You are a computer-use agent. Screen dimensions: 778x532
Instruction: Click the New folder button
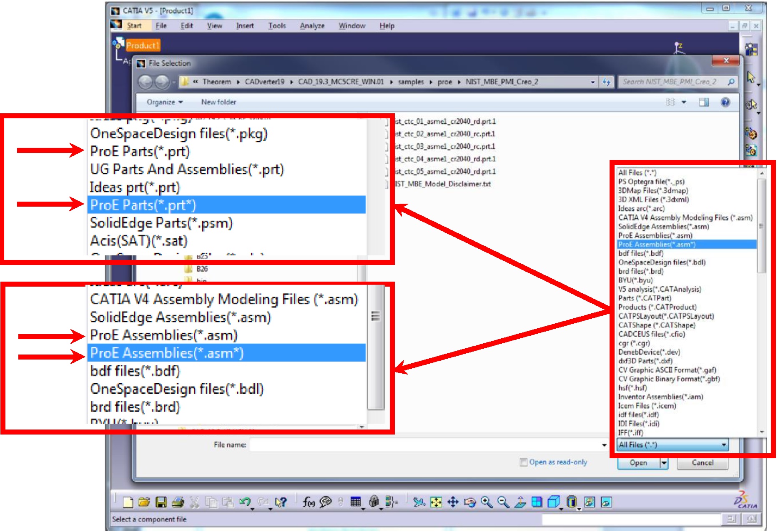click(x=218, y=102)
